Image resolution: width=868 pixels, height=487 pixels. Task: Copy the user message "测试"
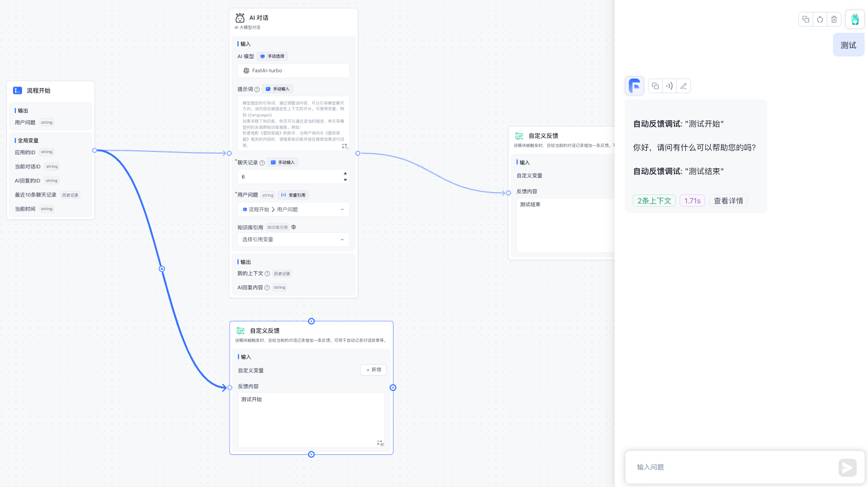pos(806,19)
